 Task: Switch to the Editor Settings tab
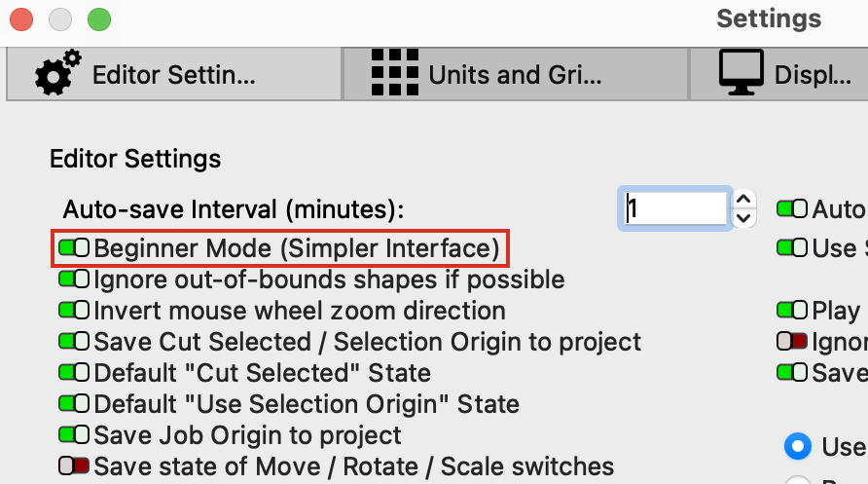(173, 74)
